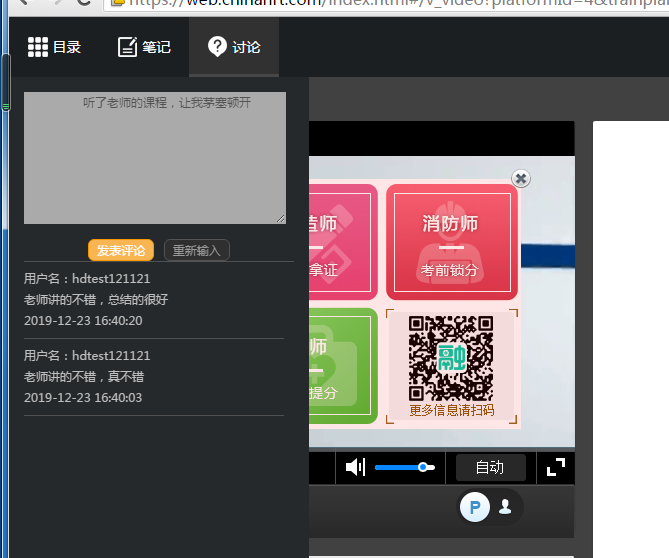Image resolution: width=669 pixels, height=558 pixels.
Task: Click the green 提分 card
Action: coord(343,366)
